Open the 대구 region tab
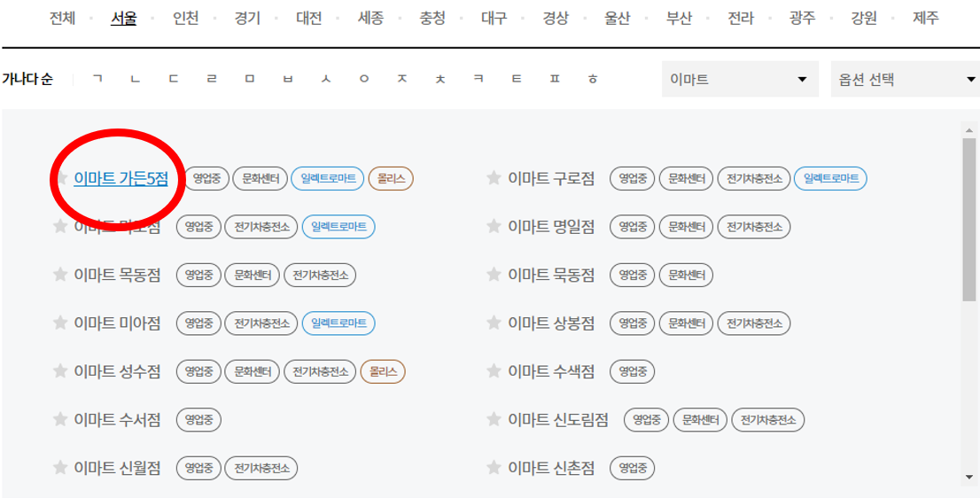 tap(494, 18)
